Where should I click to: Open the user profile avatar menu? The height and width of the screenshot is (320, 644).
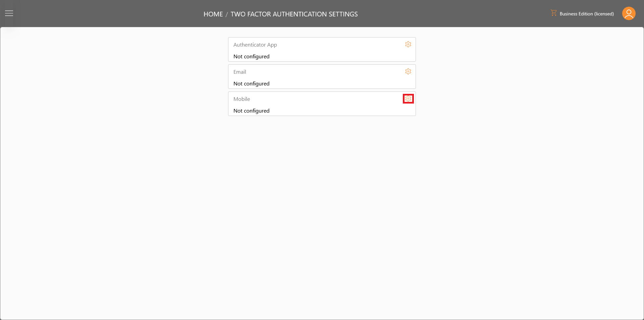coord(629,13)
